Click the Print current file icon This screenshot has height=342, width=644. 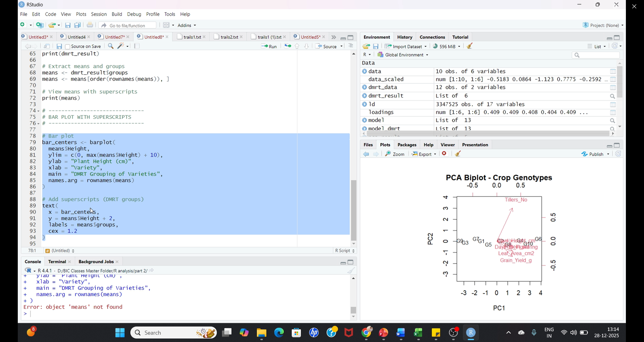(90, 25)
